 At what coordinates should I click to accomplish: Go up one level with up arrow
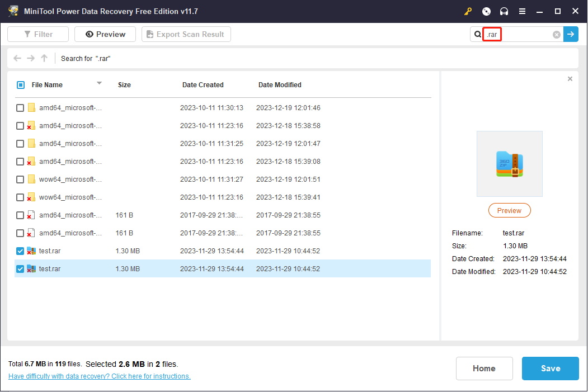(44, 58)
